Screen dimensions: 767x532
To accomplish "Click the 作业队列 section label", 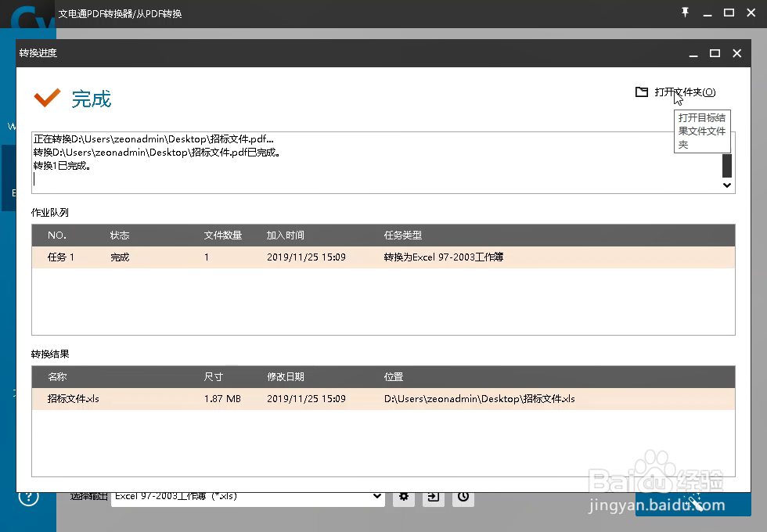I will pyautogui.click(x=50, y=212).
